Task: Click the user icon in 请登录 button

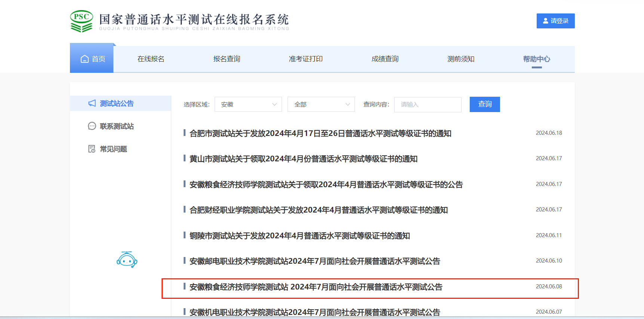Action: [x=546, y=21]
